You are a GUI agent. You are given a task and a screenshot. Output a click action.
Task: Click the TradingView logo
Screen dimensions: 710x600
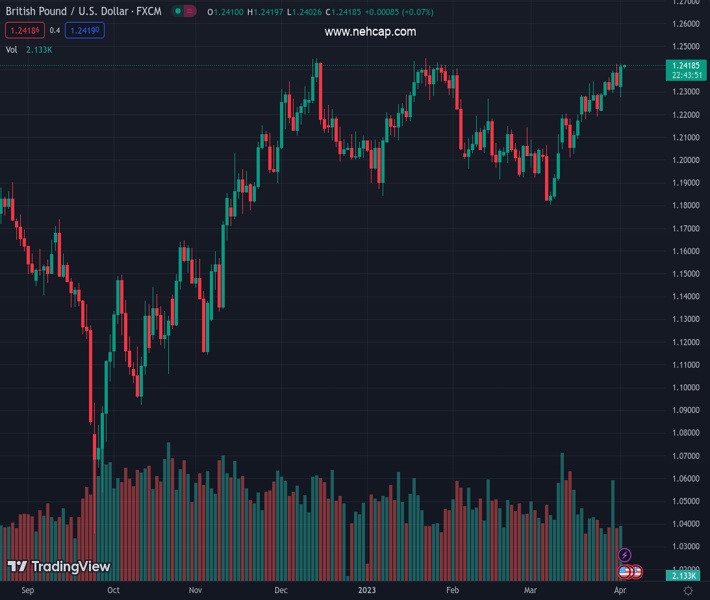58,567
